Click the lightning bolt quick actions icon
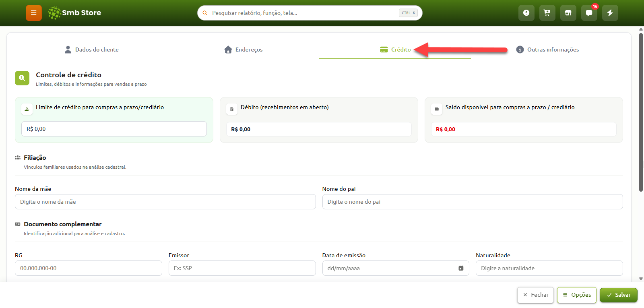 [x=610, y=13]
